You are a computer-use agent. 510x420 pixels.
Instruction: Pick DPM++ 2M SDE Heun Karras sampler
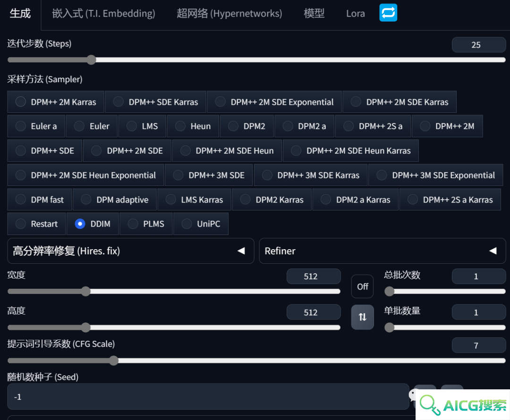(x=350, y=151)
